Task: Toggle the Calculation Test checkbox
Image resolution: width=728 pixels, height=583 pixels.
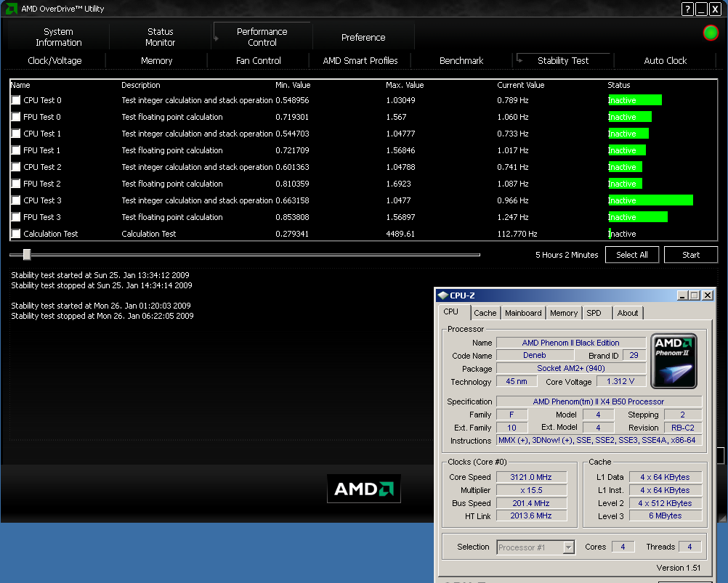Action: pos(16,234)
